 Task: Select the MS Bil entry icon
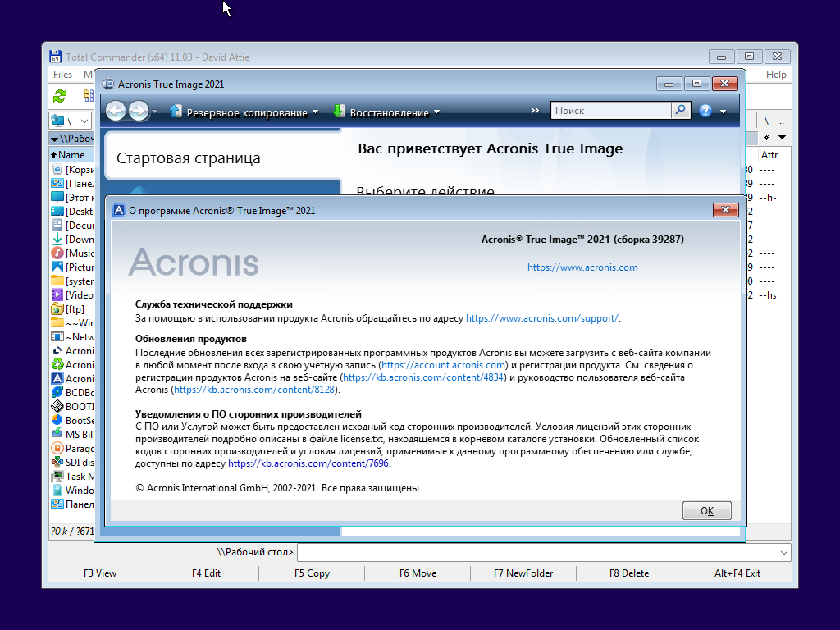click(57, 435)
